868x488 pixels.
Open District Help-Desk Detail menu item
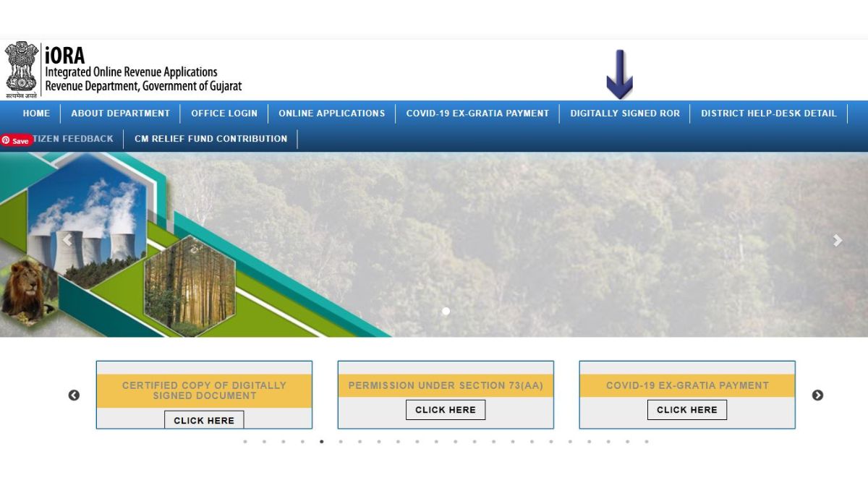click(x=768, y=114)
